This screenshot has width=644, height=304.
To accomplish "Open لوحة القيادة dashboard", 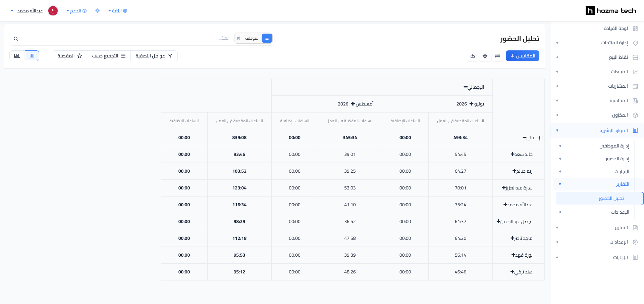I will click(x=616, y=29).
